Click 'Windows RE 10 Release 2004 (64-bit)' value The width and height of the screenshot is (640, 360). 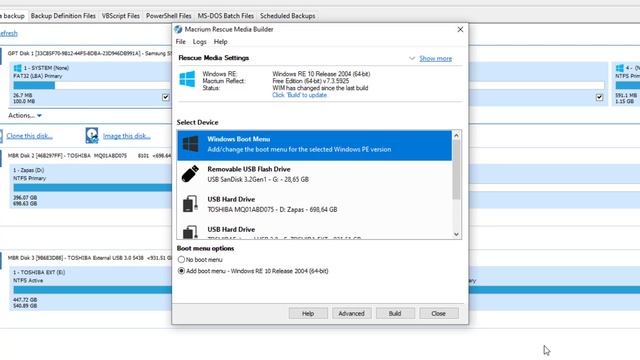pyautogui.click(x=321, y=74)
